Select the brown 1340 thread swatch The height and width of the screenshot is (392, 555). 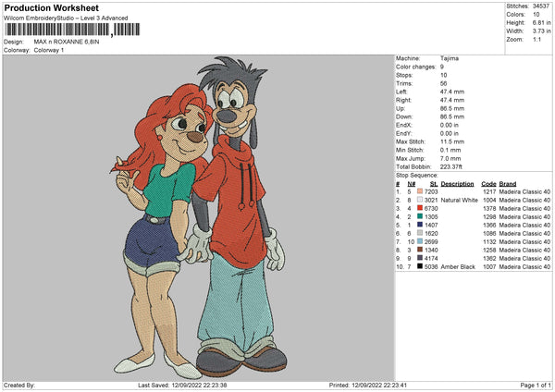click(x=420, y=250)
